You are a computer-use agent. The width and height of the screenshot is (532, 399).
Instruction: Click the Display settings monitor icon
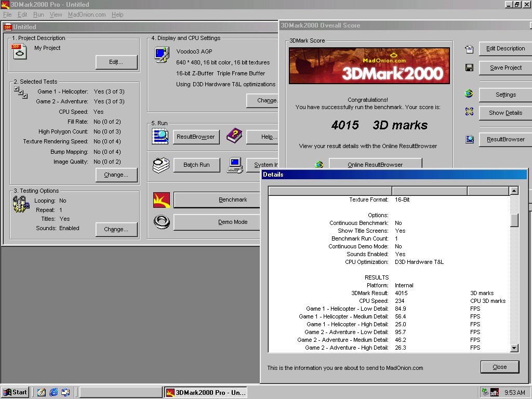pyautogui.click(x=162, y=55)
